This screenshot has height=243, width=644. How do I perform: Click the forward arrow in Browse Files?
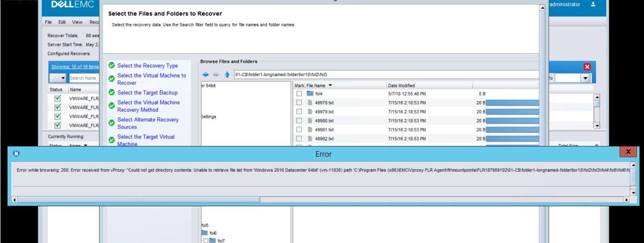click(216, 75)
